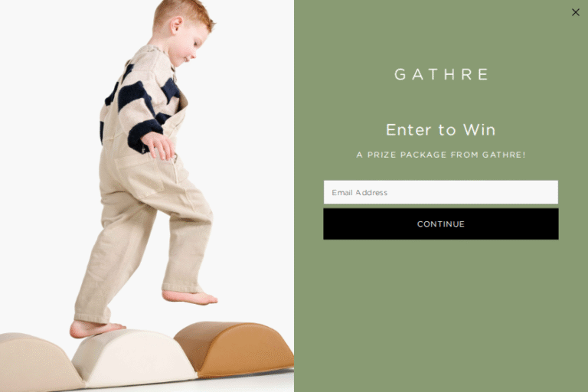Click the letter G in GATHRE logo
The height and width of the screenshot is (392, 588).
coord(400,74)
